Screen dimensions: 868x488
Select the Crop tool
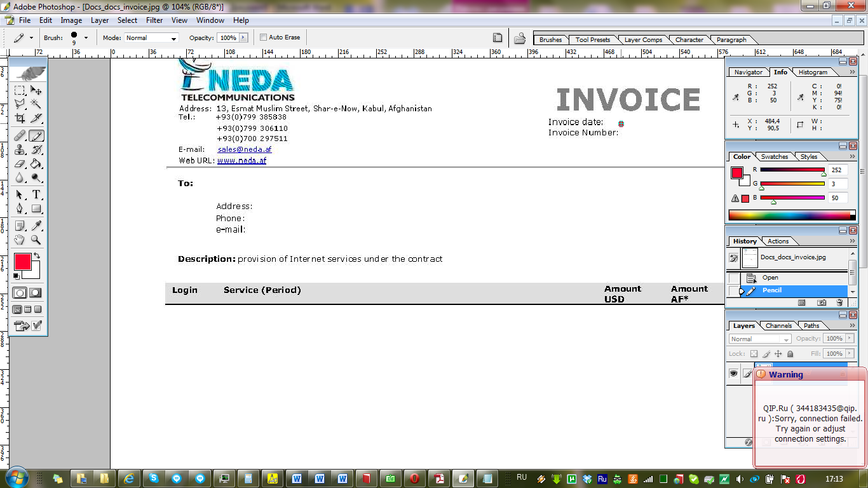[x=20, y=119]
